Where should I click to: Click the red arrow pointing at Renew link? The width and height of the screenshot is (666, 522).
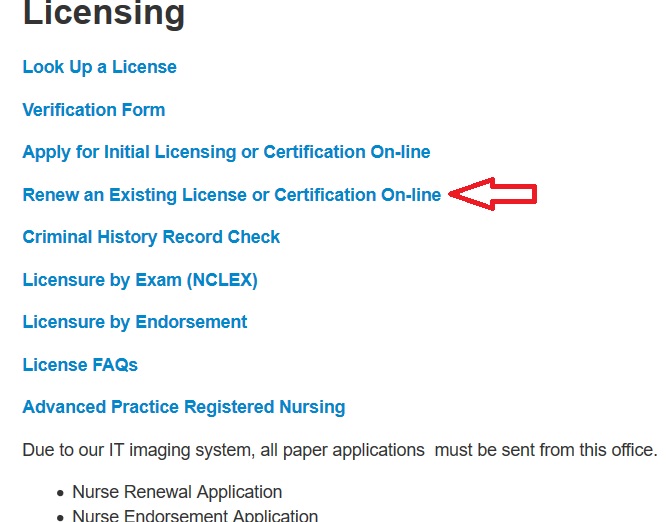[x=494, y=194]
